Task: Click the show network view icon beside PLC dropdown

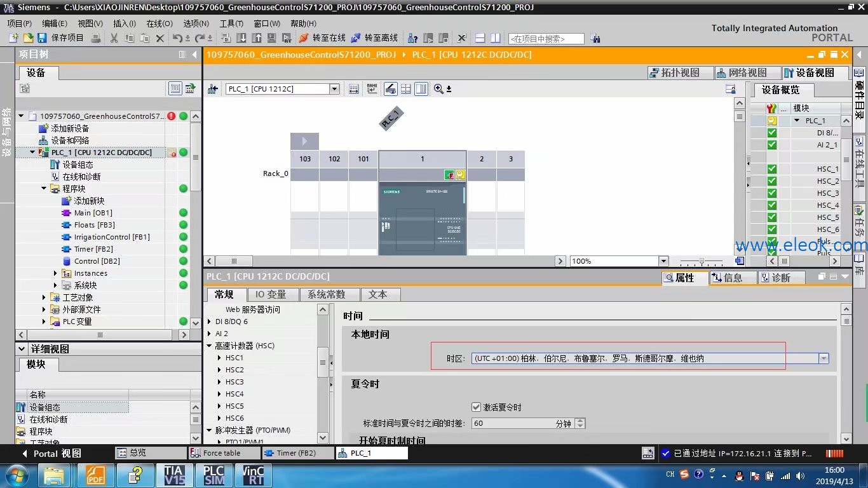Action: (x=213, y=89)
